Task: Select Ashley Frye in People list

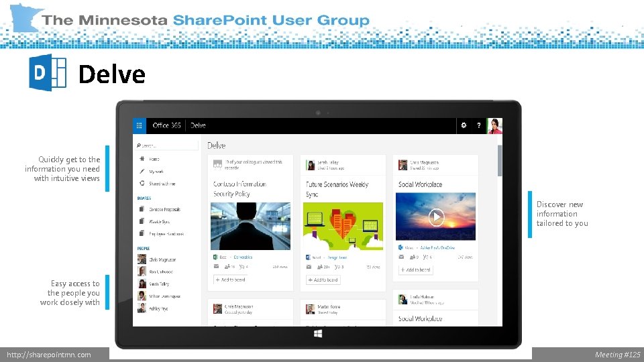Action: pos(158,308)
